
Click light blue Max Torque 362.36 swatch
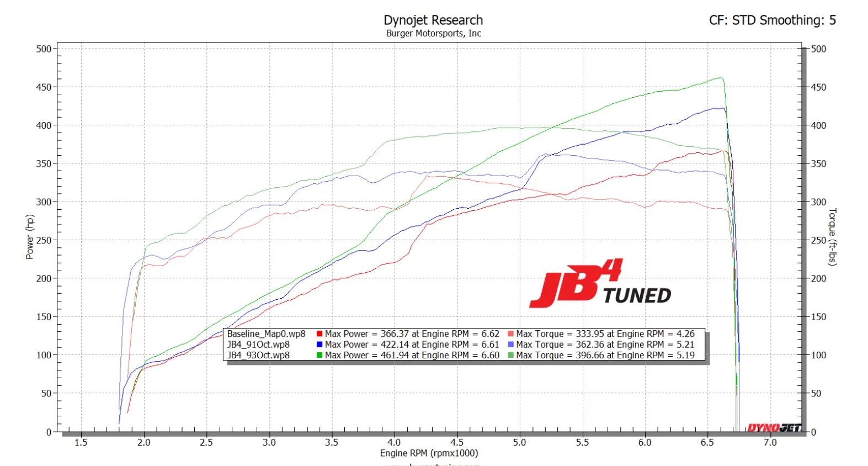click(510, 345)
